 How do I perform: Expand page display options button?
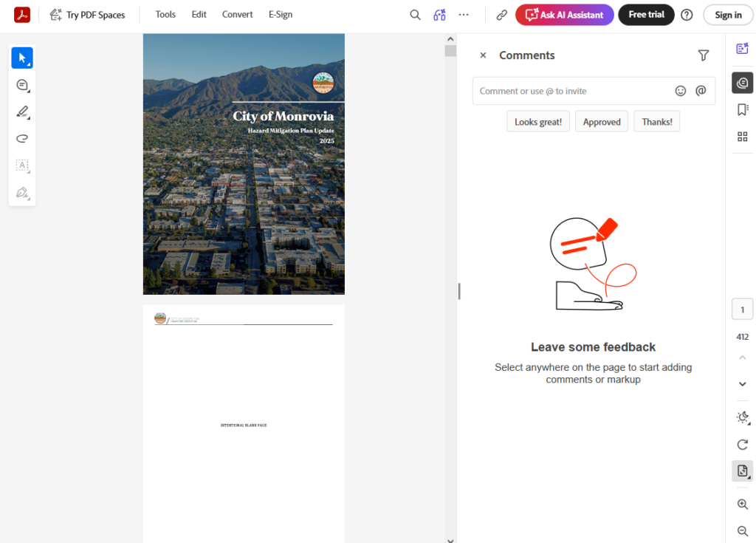(743, 471)
